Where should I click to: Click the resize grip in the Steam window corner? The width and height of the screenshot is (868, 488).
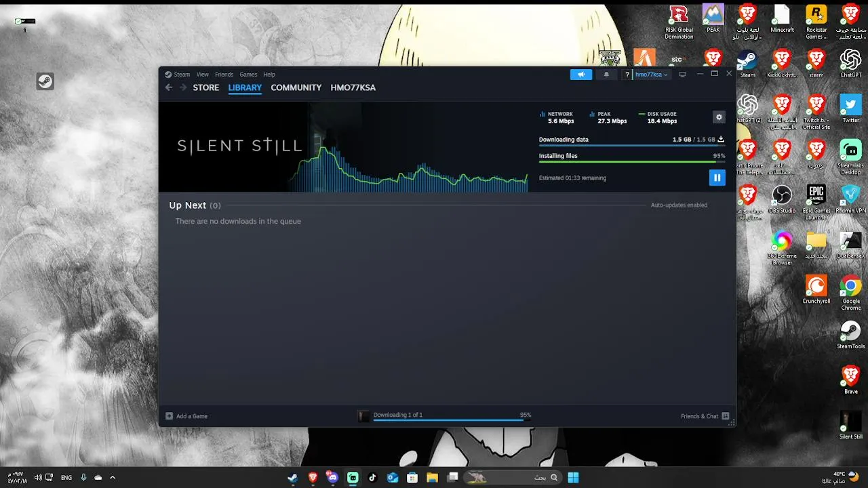tap(731, 422)
